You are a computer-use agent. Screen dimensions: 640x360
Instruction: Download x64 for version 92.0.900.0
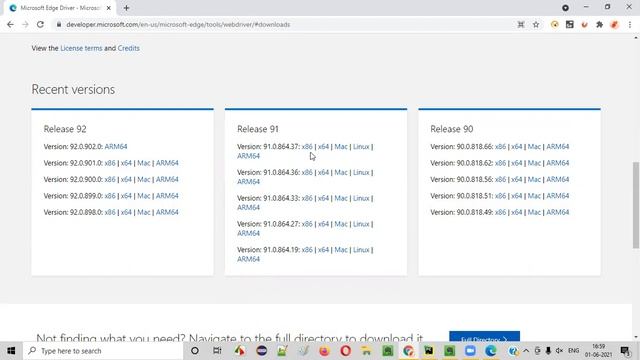pos(127,179)
